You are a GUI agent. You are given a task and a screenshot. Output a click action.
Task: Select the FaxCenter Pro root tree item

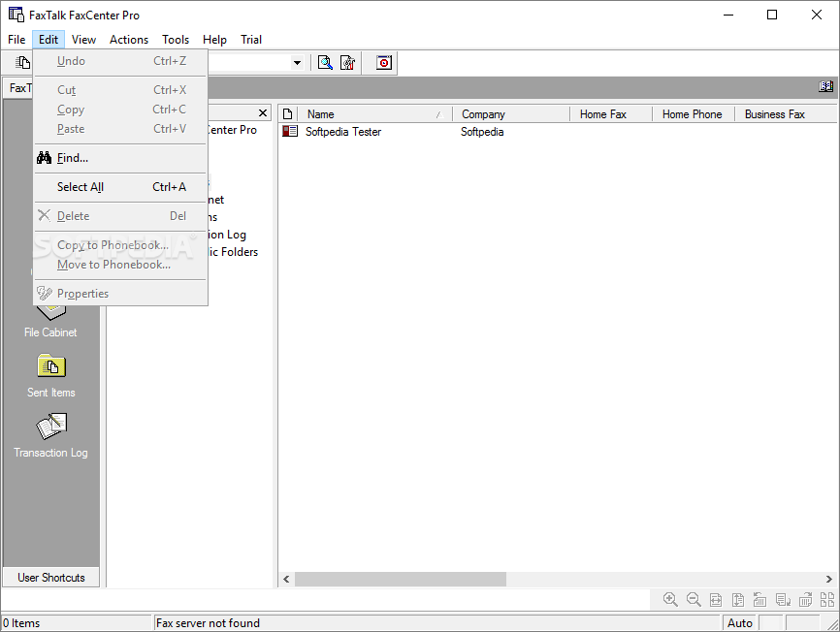[233, 130]
